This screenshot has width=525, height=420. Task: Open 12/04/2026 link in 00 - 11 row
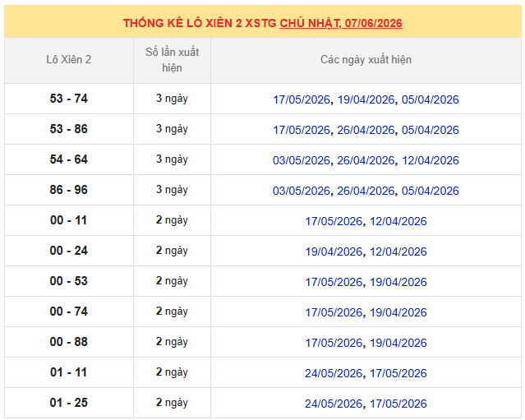(398, 221)
